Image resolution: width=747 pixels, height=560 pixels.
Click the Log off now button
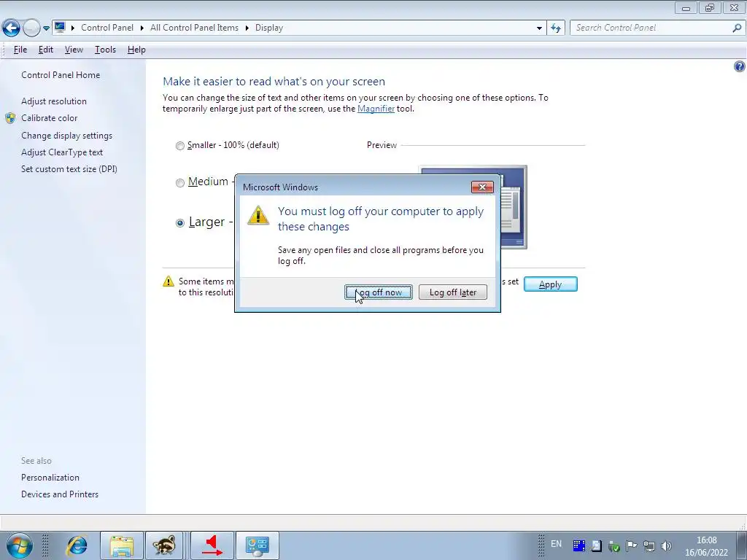(379, 292)
